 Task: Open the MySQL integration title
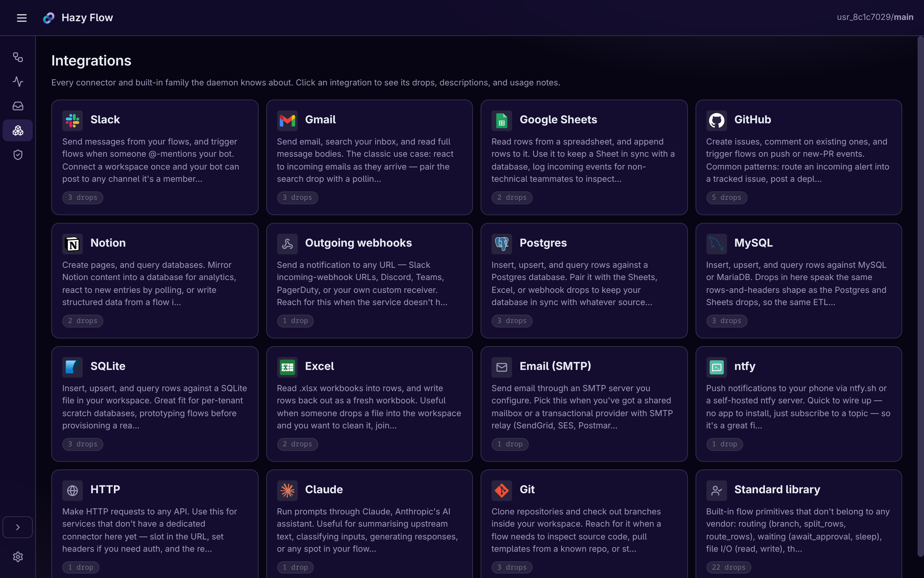(x=753, y=243)
